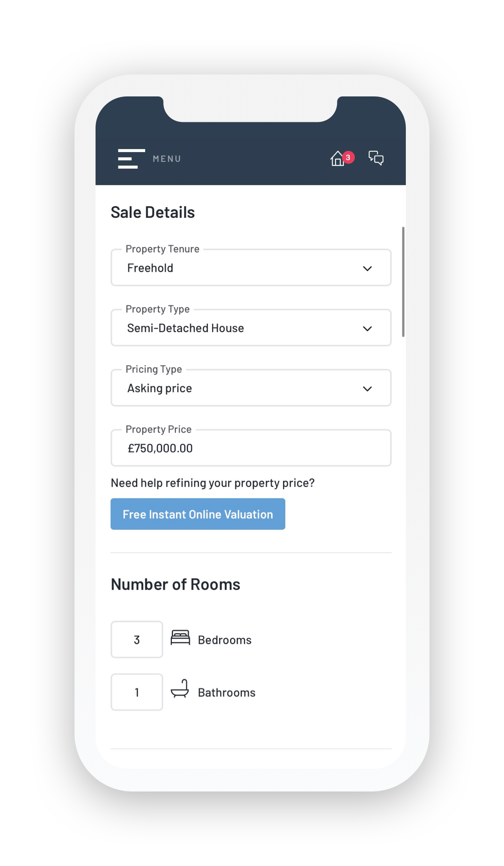Viewport: 504px width, 866px height.
Task: Click the Bedrooms label
Action: pos(224,640)
